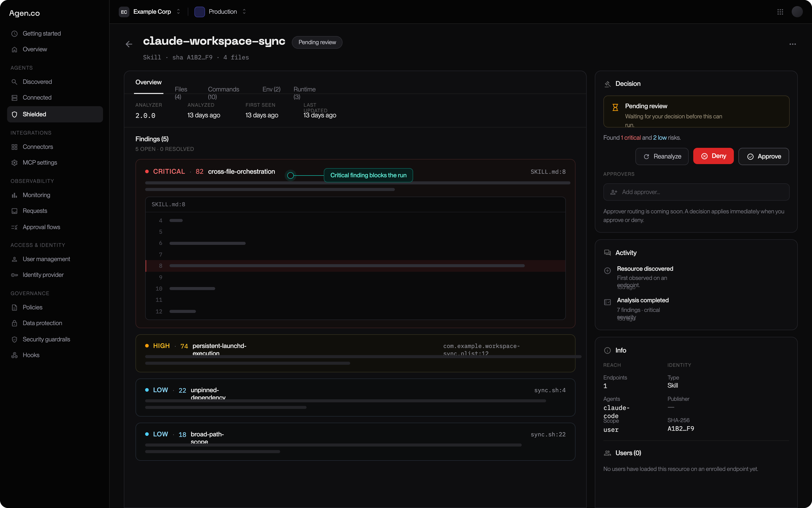Open the three-dot more options menu

pos(792,44)
